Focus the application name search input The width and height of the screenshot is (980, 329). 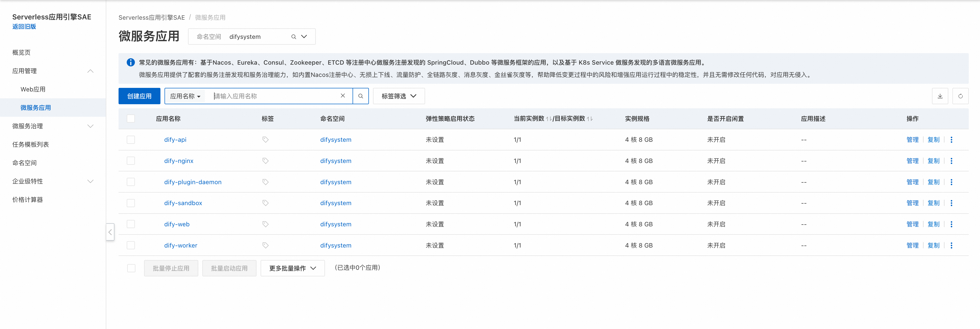point(274,96)
